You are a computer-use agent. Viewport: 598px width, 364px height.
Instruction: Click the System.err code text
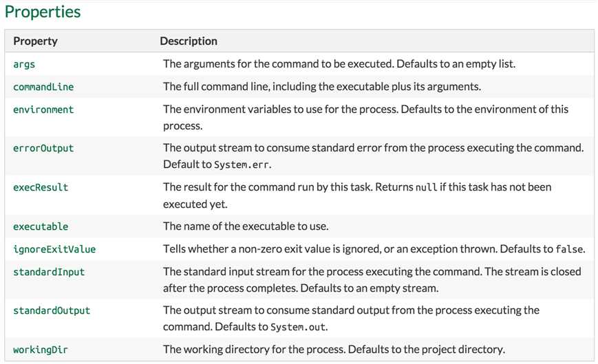242,164
